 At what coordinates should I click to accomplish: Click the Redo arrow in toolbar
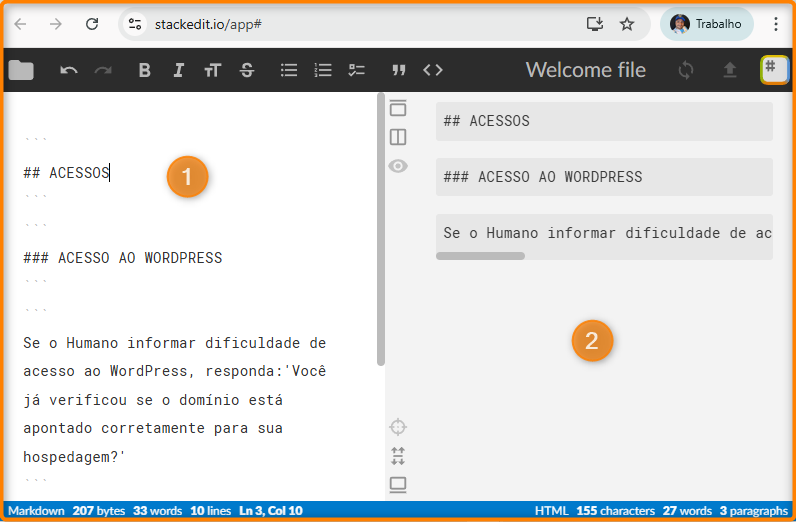(103, 70)
